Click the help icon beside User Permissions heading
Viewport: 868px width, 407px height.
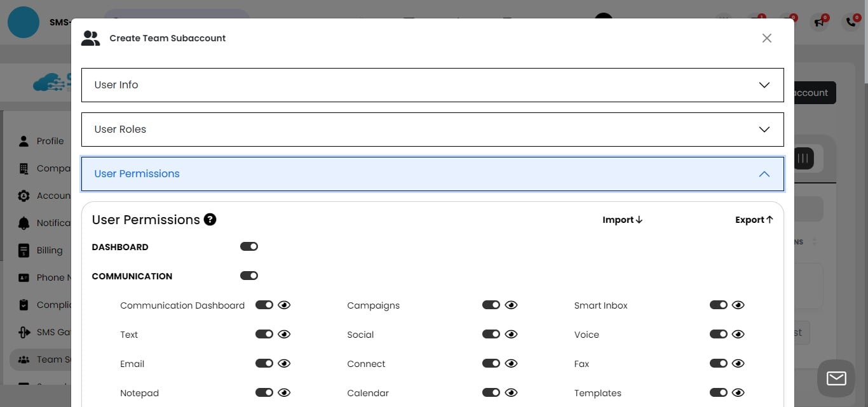[x=210, y=220]
